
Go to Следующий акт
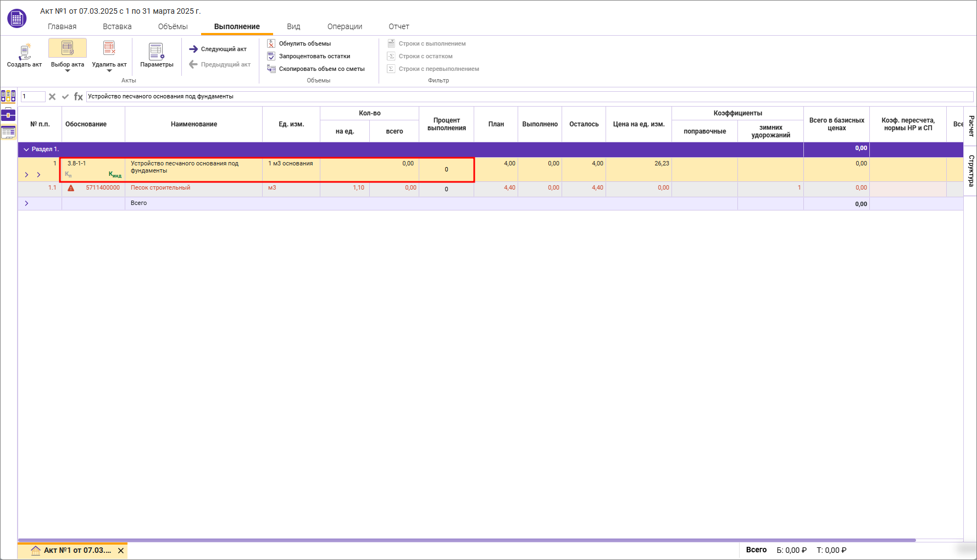point(218,49)
